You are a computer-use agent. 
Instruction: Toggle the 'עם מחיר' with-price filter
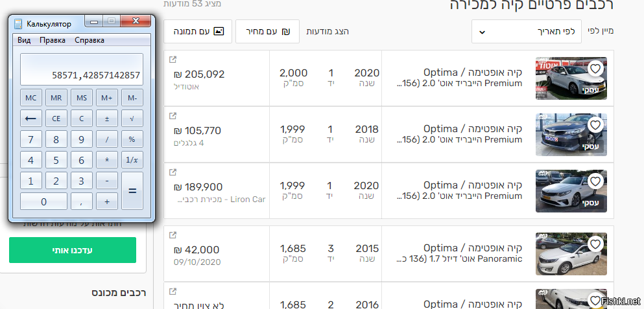(x=267, y=31)
